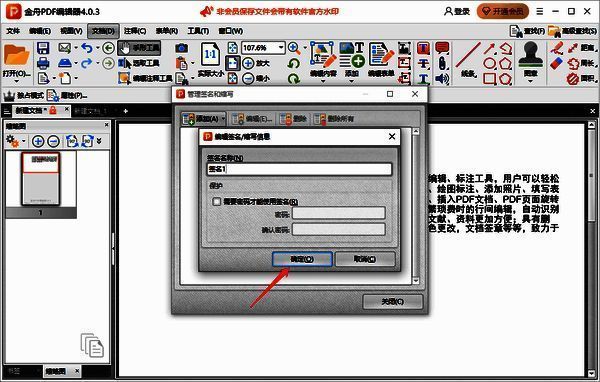Open the 107.6% zoom level dropdown
Screen dimensions: 600x382
(281, 48)
